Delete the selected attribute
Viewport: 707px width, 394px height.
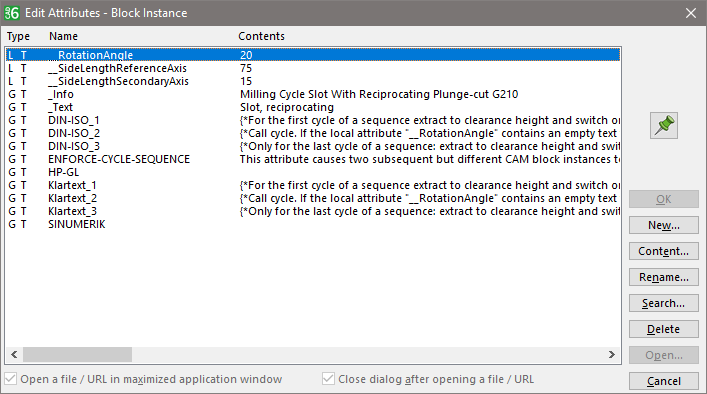[664, 329]
